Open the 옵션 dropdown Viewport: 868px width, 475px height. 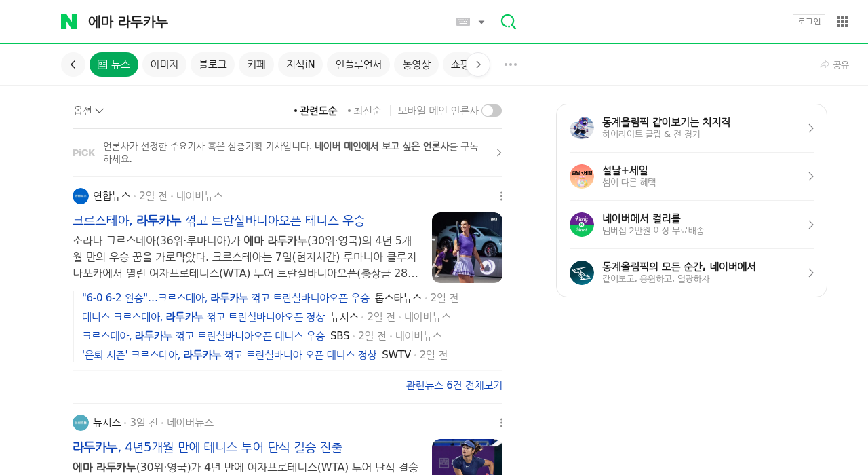click(x=88, y=110)
